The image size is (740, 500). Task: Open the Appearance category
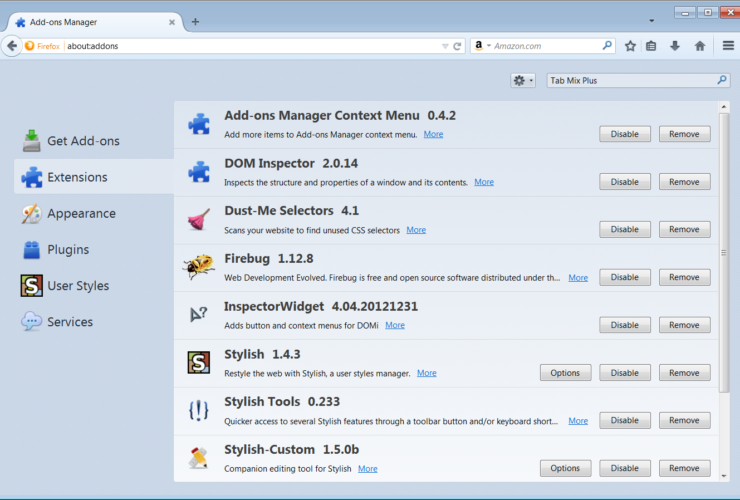coord(69,213)
